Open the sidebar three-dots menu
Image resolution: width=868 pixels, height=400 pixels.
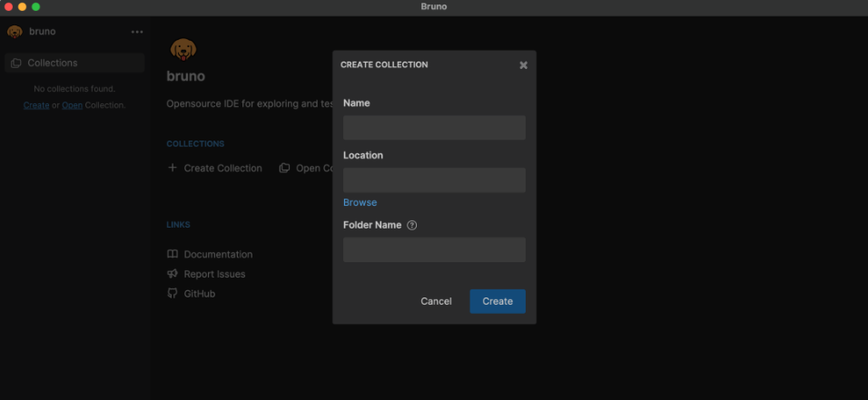(137, 32)
